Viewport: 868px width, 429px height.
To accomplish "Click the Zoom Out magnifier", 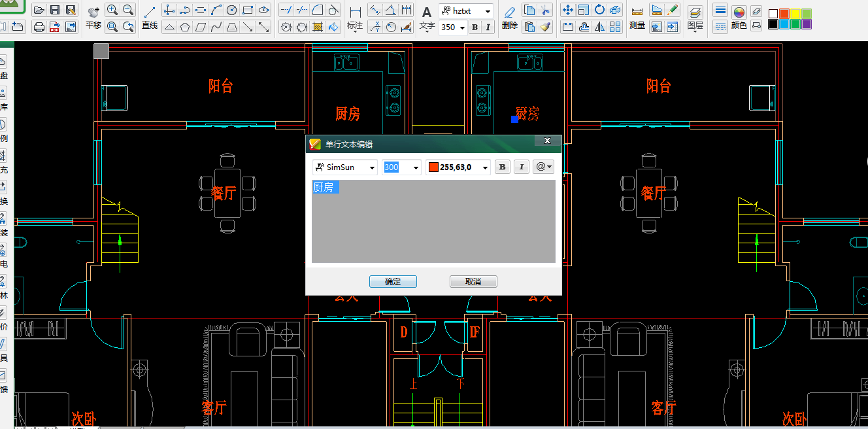I will 128,10.
